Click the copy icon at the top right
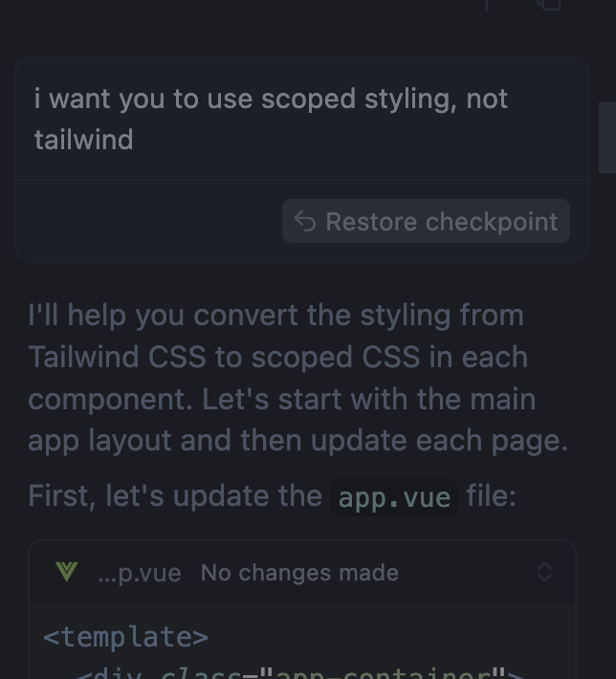 pyautogui.click(x=548, y=4)
